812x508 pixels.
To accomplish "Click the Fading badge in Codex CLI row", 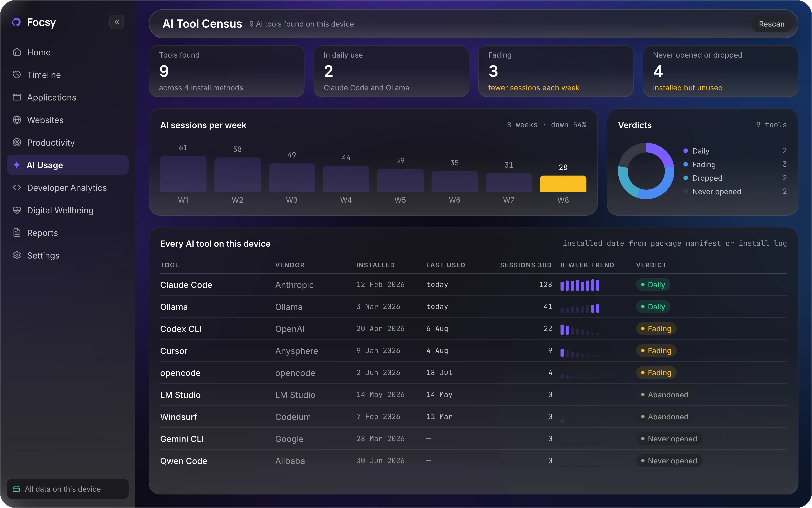I will (x=656, y=329).
